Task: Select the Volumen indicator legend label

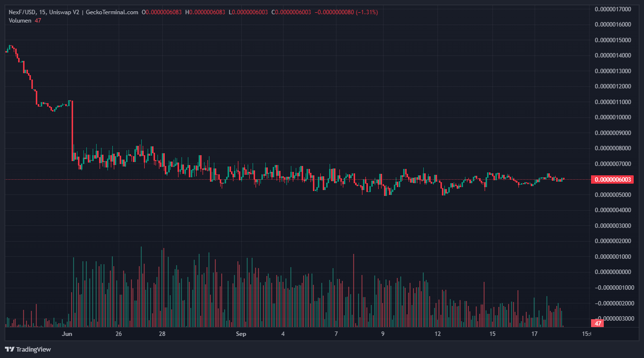Action: [x=20, y=21]
